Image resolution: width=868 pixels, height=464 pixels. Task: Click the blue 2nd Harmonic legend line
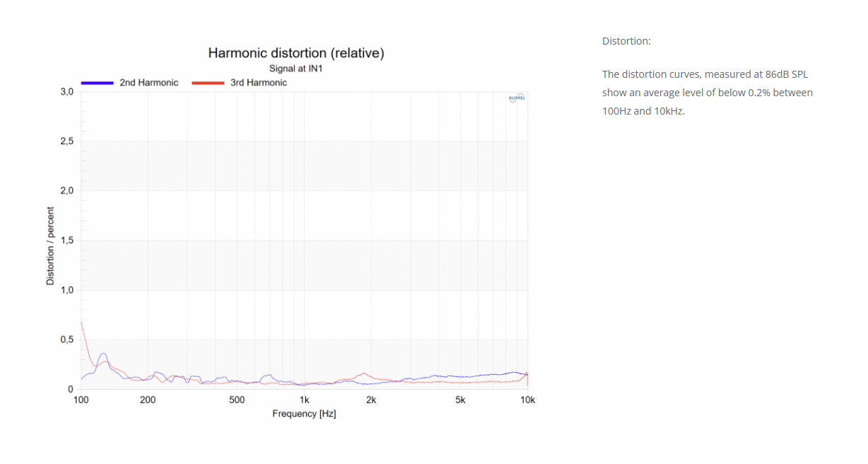97,83
